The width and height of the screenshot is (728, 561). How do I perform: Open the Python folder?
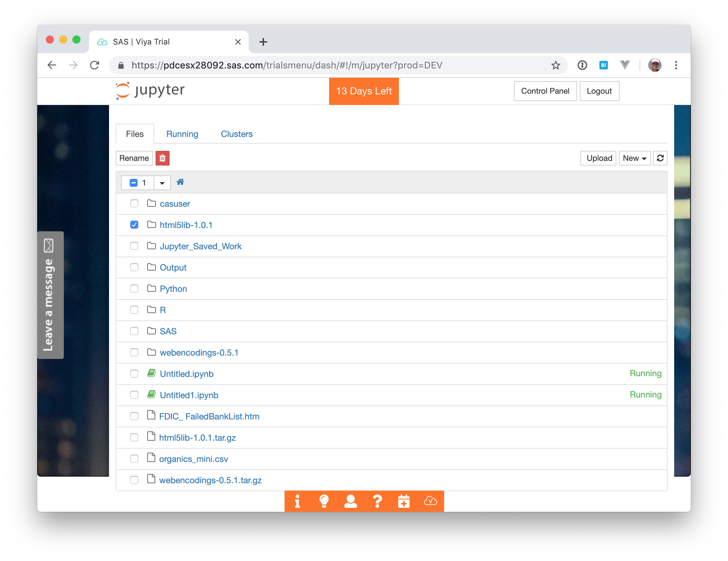coord(173,289)
